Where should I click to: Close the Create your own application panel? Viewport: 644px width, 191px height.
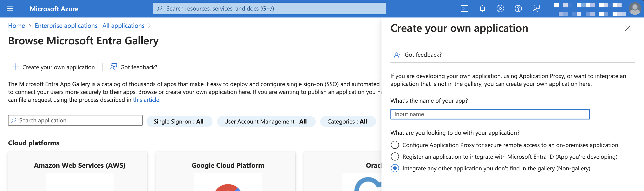(x=627, y=28)
